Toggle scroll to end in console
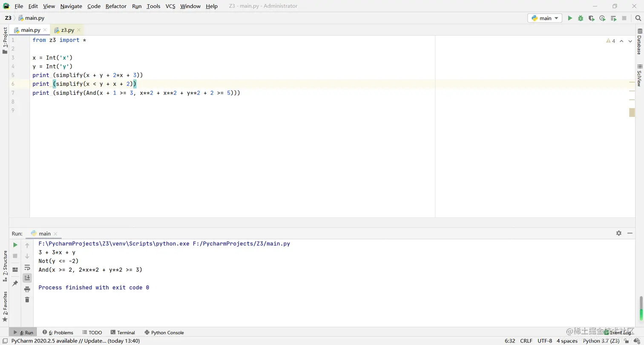Screen dimensions: 644x345 tap(27, 278)
